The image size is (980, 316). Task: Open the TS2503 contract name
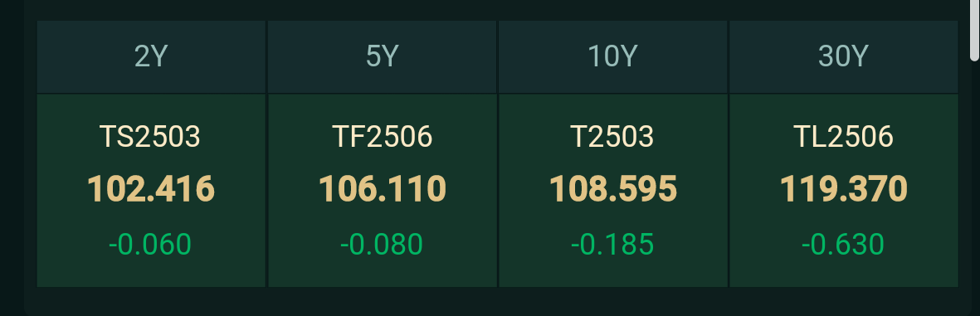point(150,137)
